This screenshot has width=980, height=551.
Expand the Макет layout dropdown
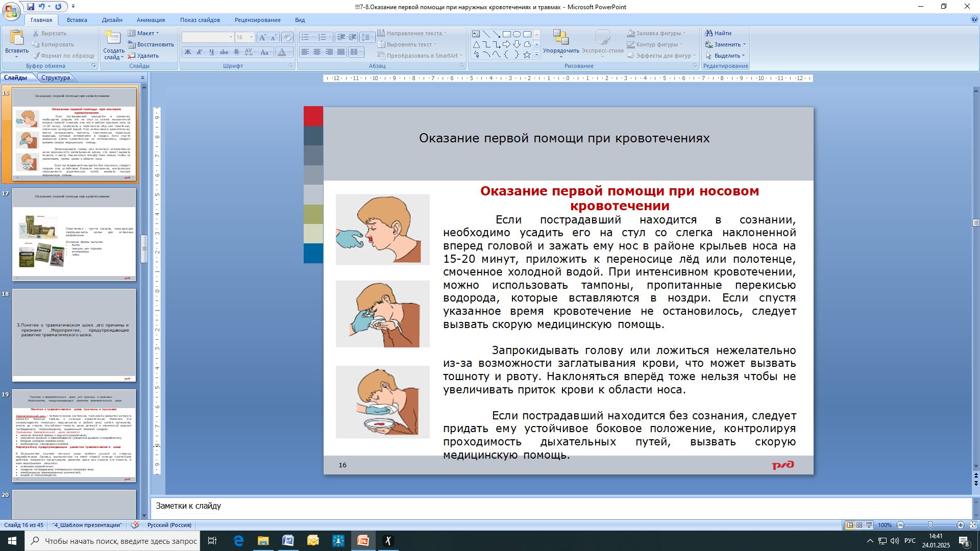click(144, 33)
